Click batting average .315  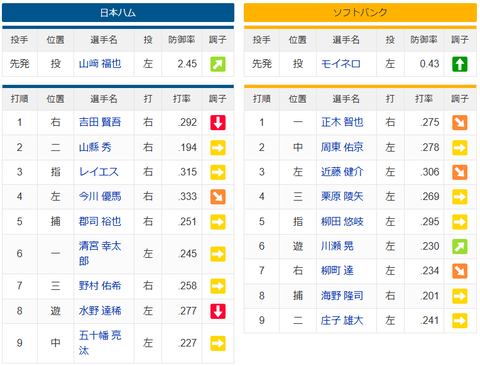point(188,172)
